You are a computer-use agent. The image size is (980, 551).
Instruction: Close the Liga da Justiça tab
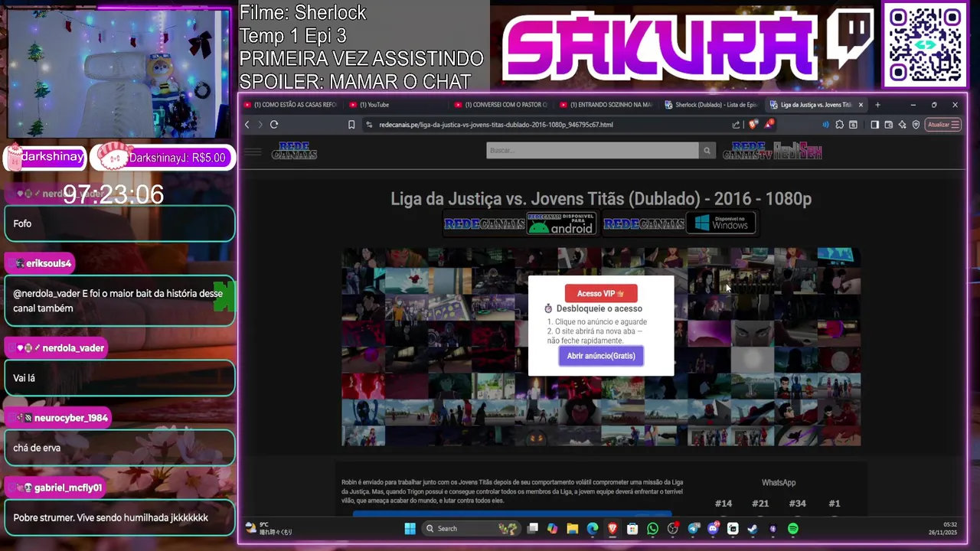click(x=861, y=105)
